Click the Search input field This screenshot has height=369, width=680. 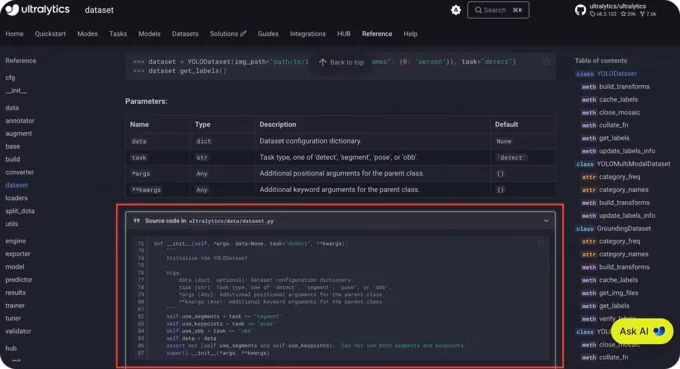pos(498,10)
